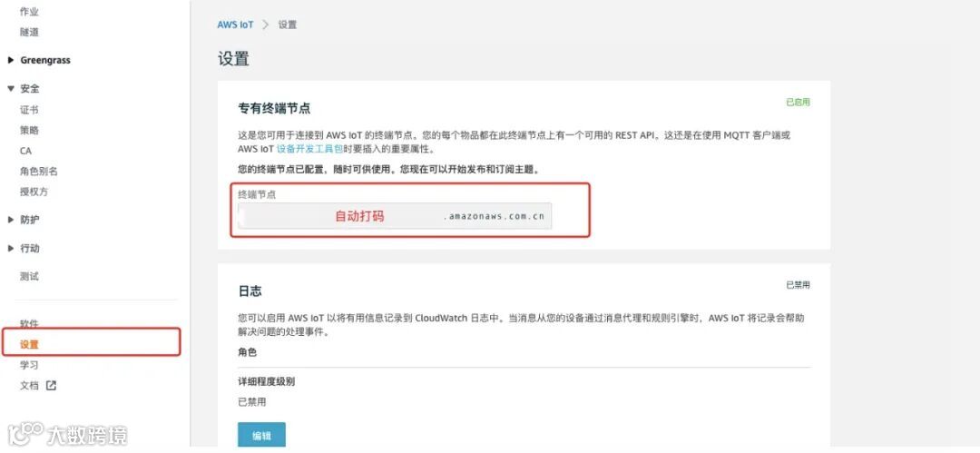The image size is (980, 453).
Task: Click the 专有终端节点 heading
Action: point(274,108)
